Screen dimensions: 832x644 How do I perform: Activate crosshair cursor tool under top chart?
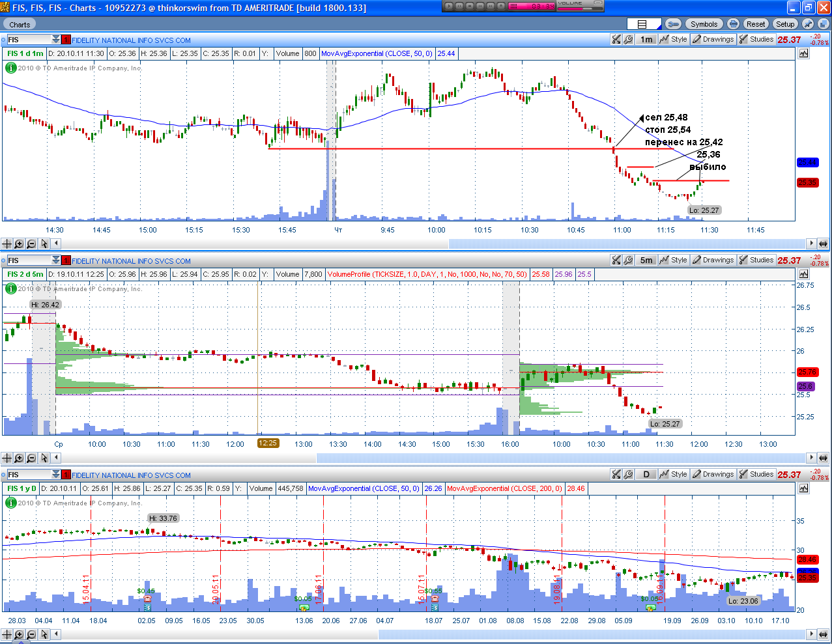tap(7, 244)
